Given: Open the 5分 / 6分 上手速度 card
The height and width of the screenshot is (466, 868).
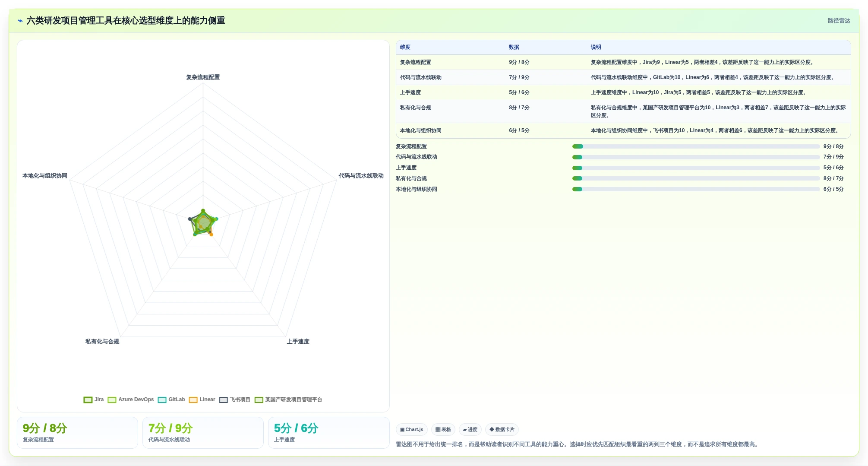Looking at the screenshot, I should 328,433.
